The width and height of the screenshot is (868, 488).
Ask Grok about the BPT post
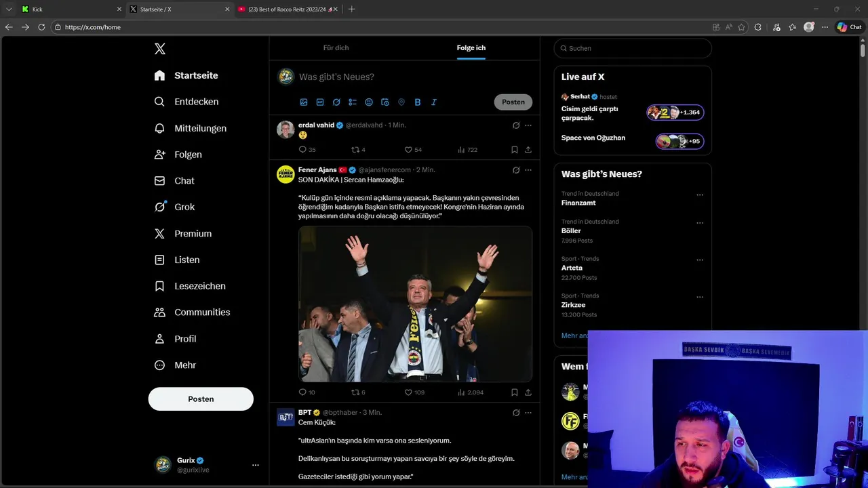pos(516,413)
